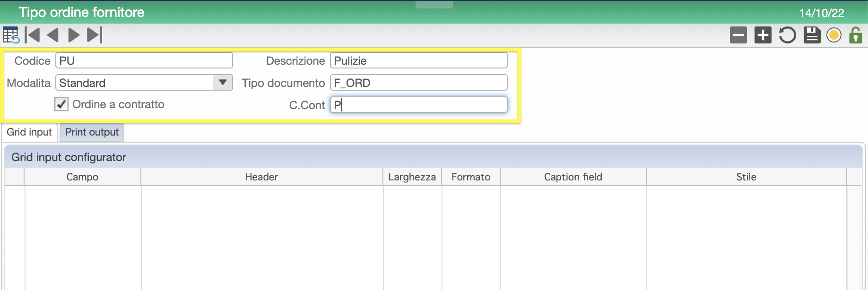Image resolution: width=868 pixels, height=290 pixels.
Task: Focus the Descrizione field containing Pulizie
Action: [x=419, y=60]
